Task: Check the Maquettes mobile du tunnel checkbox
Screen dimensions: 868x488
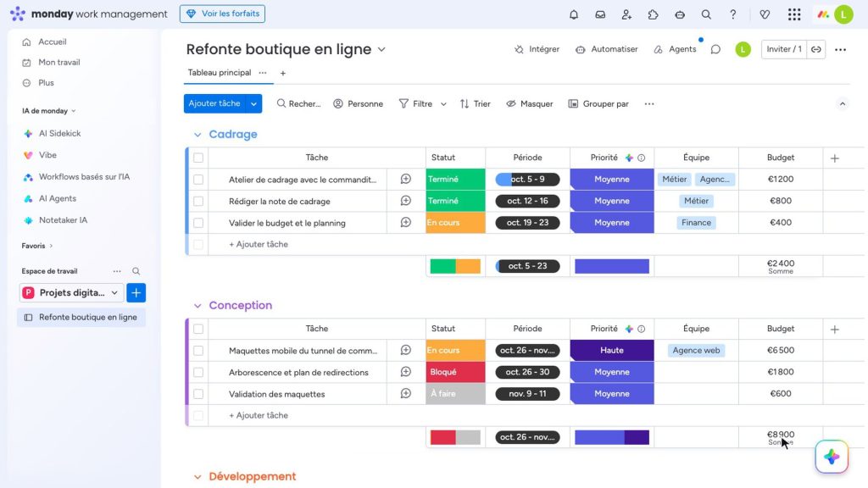Action: (x=198, y=350)
